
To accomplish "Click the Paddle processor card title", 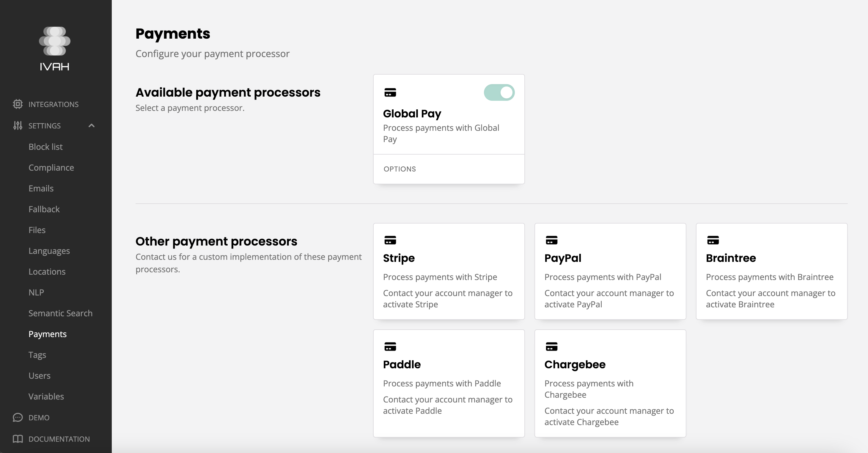I will 402,364.
